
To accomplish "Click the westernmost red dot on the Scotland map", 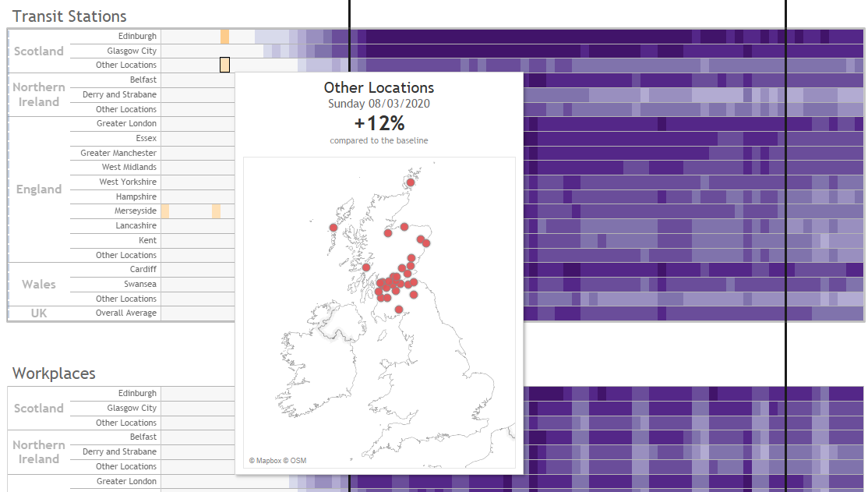I will tap(333, 228).
